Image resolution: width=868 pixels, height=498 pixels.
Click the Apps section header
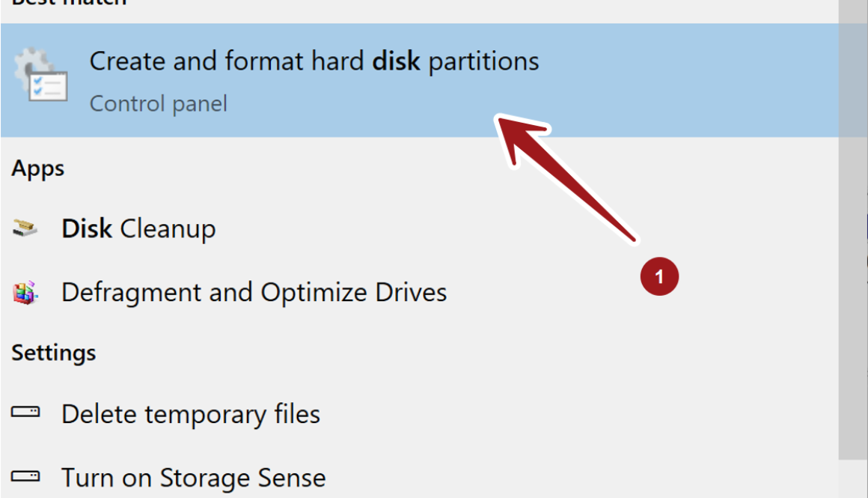coord(38,168)
